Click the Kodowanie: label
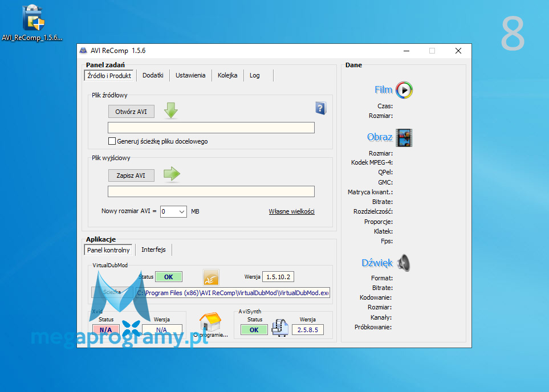 click(x=375, y=297)
